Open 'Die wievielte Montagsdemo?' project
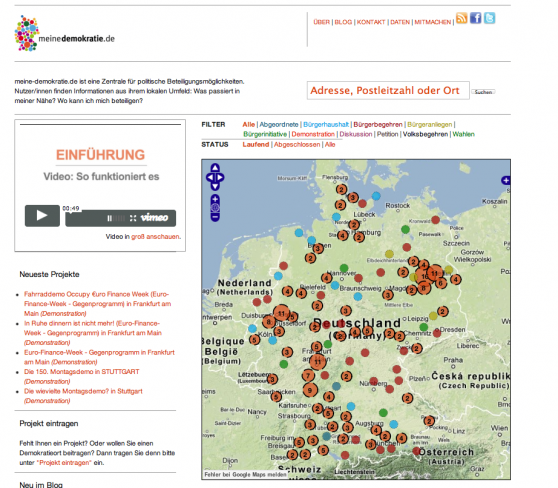Screen dimensions: 558x488 (83, 396)
